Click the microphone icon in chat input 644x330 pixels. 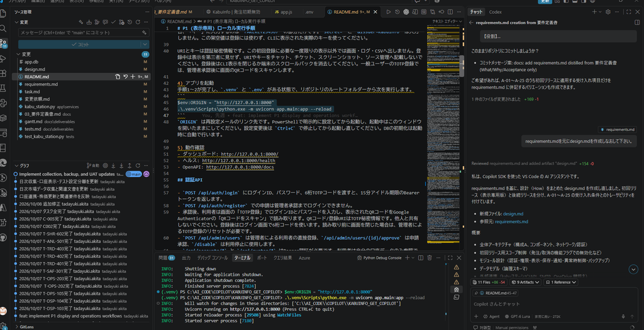pyautogui.click(x=623, y=316)
